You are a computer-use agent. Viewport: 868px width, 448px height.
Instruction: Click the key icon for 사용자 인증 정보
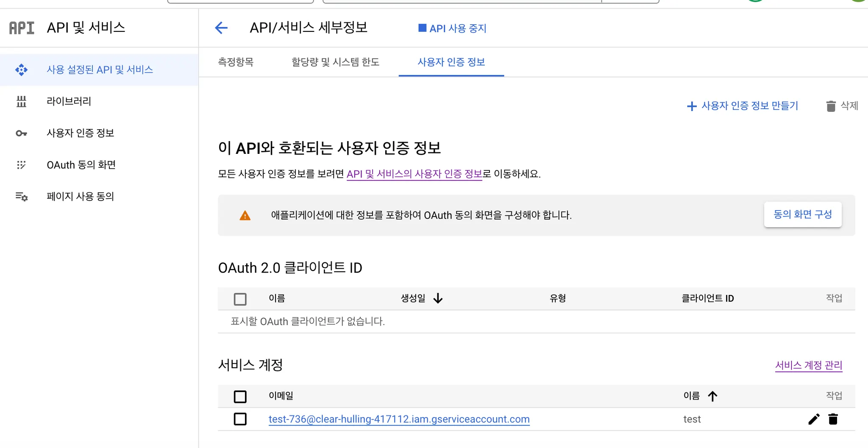pyautogui.click(x=21, y=133)
